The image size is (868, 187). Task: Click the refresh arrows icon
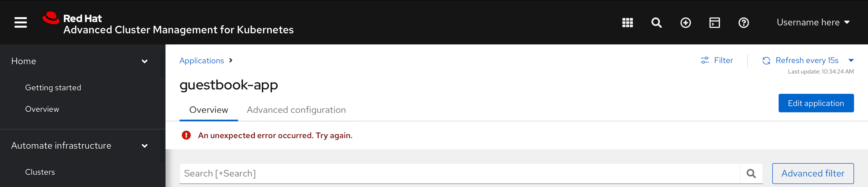tap(766, 61)
